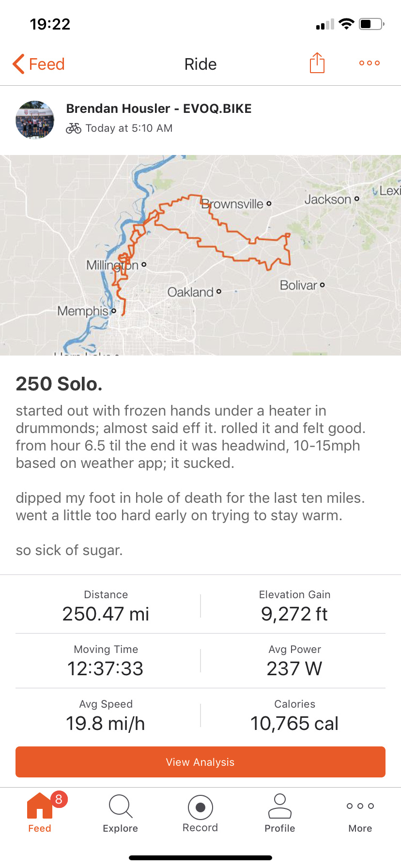Open the ride route map

tap(200, 255)
